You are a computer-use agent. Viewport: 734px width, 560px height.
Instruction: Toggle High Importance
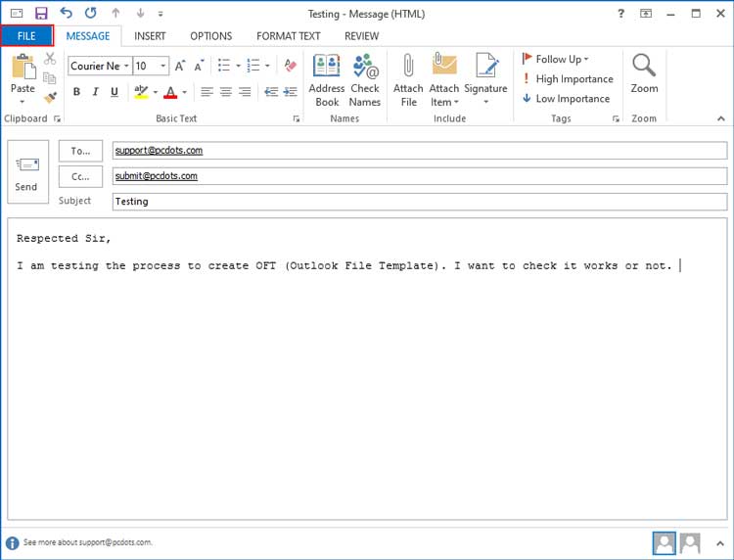(568, 79)
